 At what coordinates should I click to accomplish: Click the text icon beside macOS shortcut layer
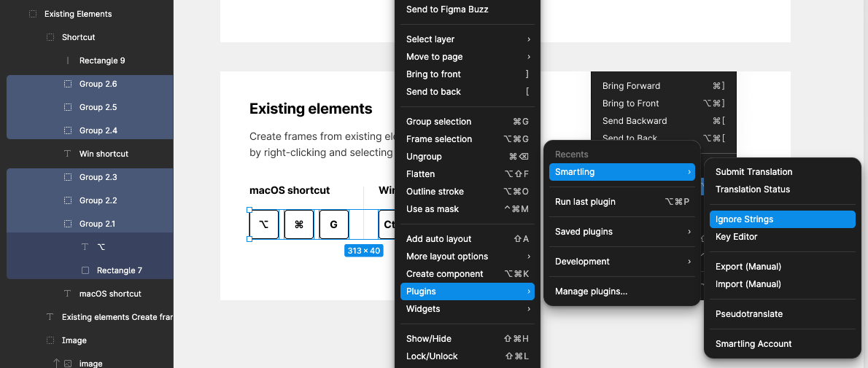point(68,293)
